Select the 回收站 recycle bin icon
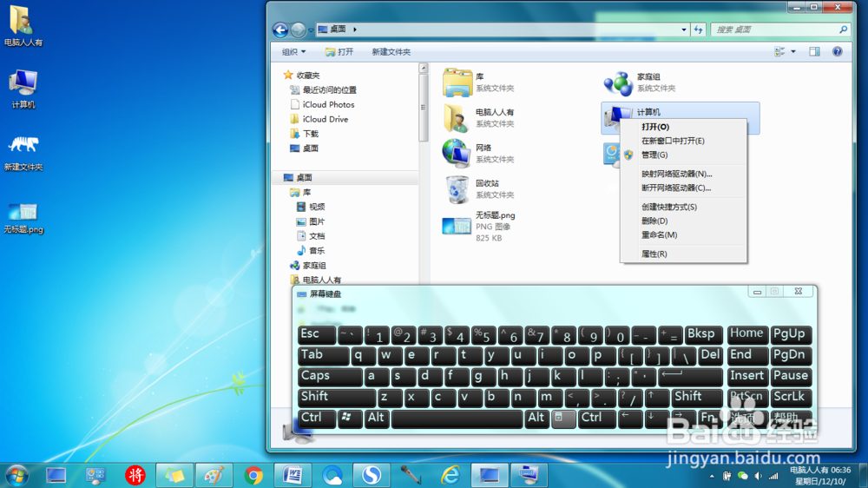868x488 pixels. click(x=457, y=189)
